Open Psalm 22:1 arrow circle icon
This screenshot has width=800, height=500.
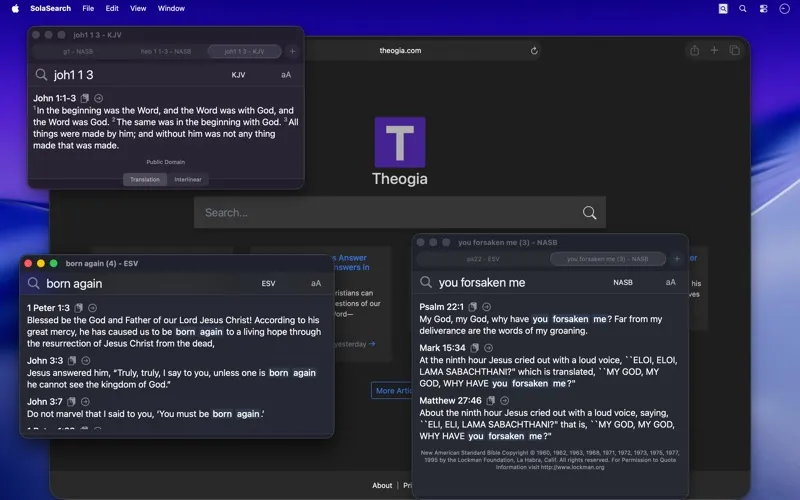tap(487, 307)
